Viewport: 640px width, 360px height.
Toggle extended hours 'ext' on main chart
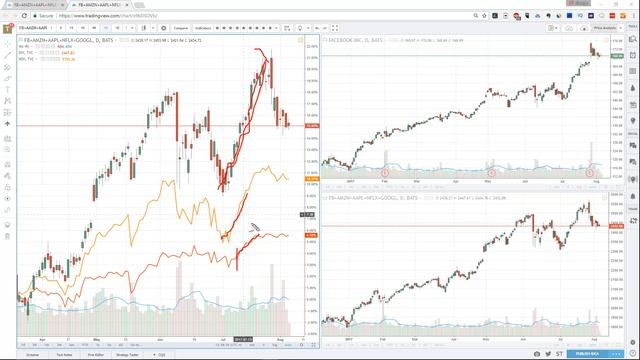click(x=251, y=345)
